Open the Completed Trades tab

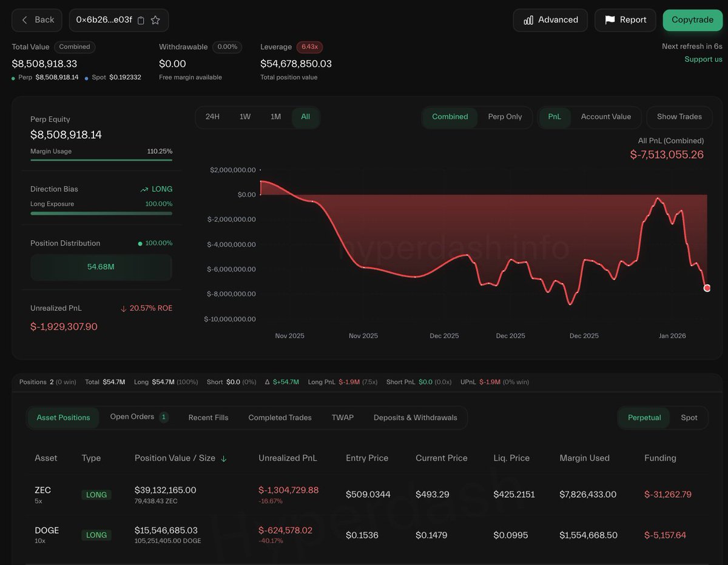tap(280, 418)
